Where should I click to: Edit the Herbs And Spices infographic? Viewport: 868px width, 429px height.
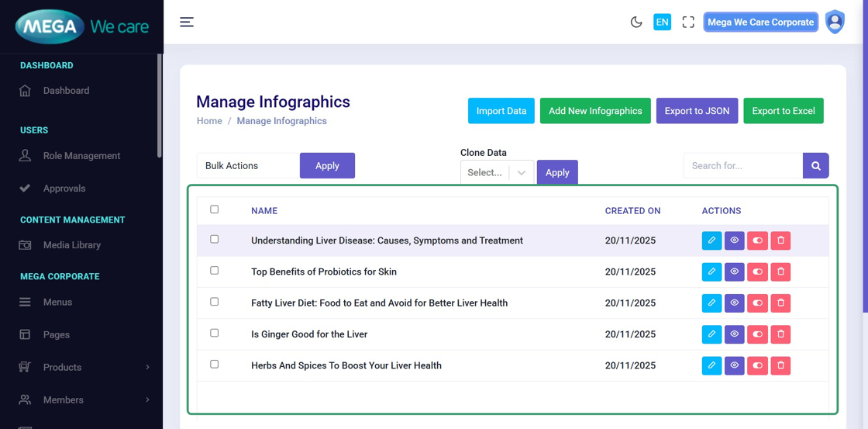[x=711, y=365]
